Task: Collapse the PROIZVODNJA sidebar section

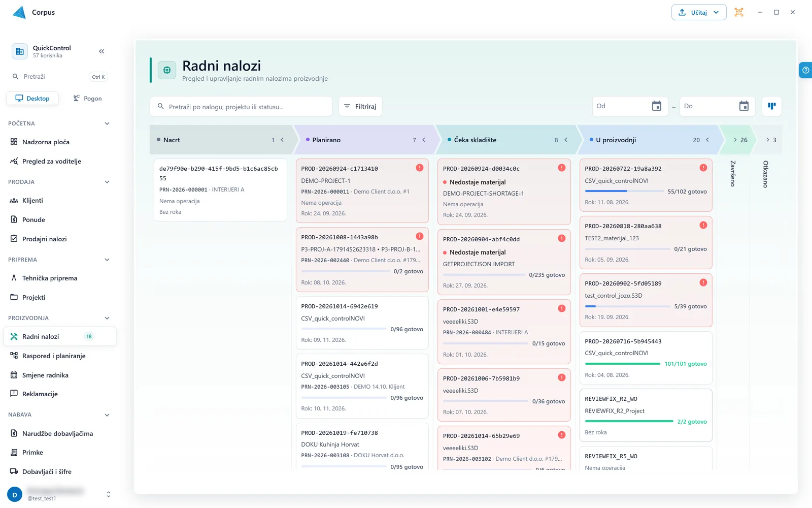Action: coord(107,318)
